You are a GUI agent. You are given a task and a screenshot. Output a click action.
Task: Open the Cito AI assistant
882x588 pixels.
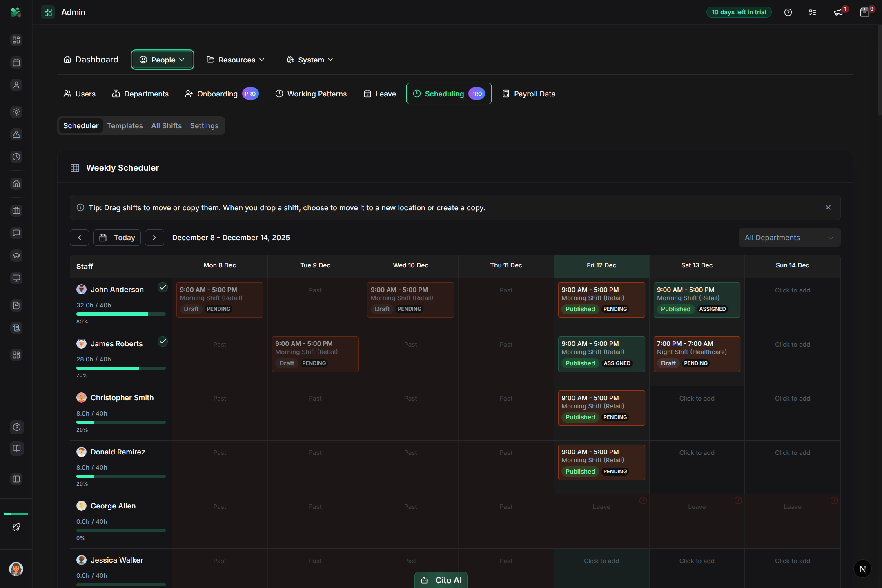[x=441, y=579]
